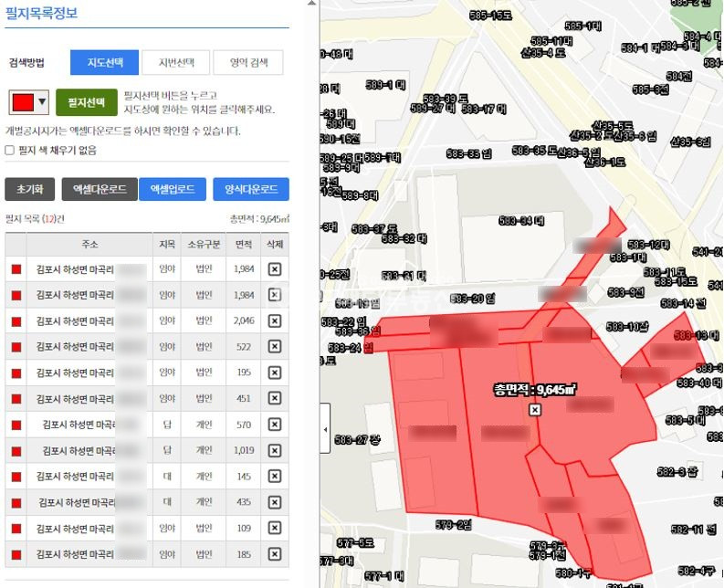Screen dimensions: 724x588
Task: Close the 총면적 label on map
Action: pos(535,410)
